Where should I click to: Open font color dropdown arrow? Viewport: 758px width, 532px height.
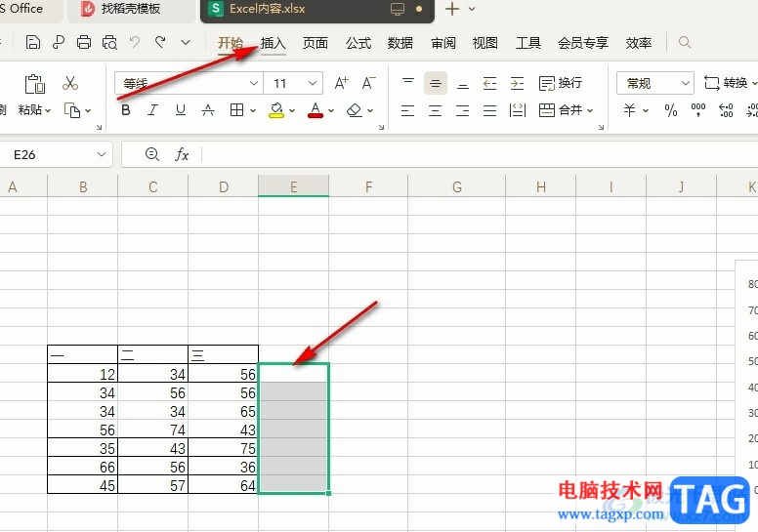click(x=331, y=111)
